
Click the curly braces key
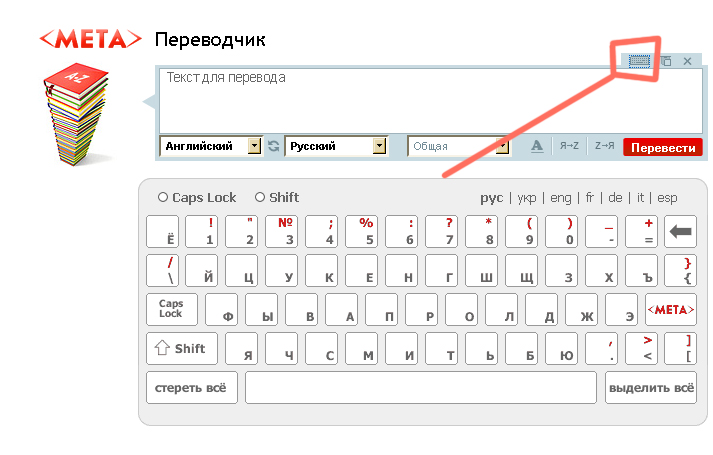[680, 270]
